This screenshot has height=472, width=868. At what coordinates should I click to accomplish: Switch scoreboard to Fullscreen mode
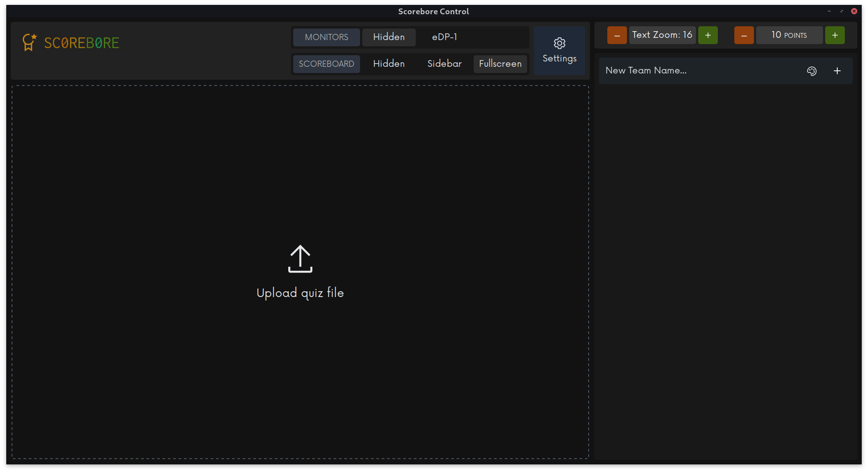(x=500, y=64)
